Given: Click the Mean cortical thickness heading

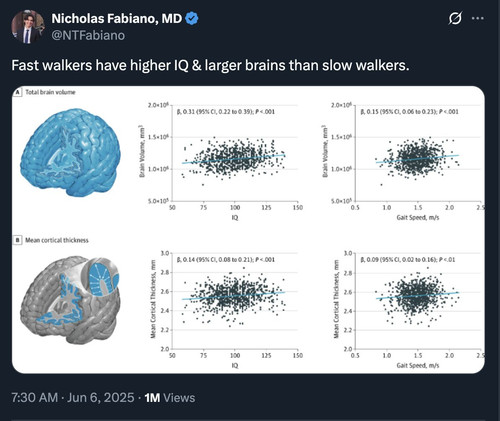Looking at the screenshot, I should pyautogui.click(x=57, y=240).
